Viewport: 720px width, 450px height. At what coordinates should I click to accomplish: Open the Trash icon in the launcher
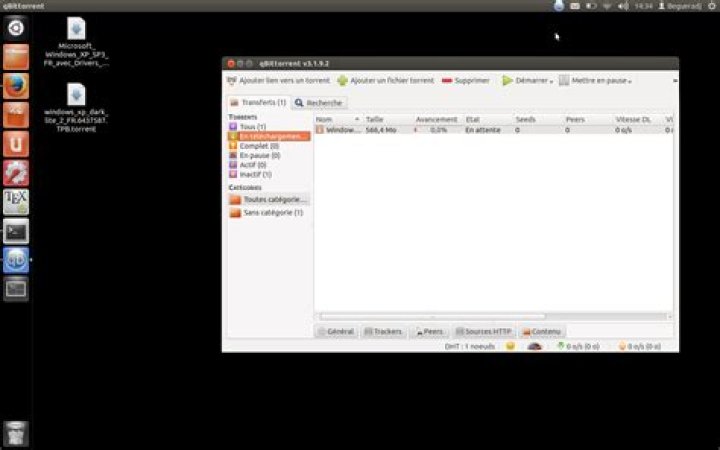(16, 433)
